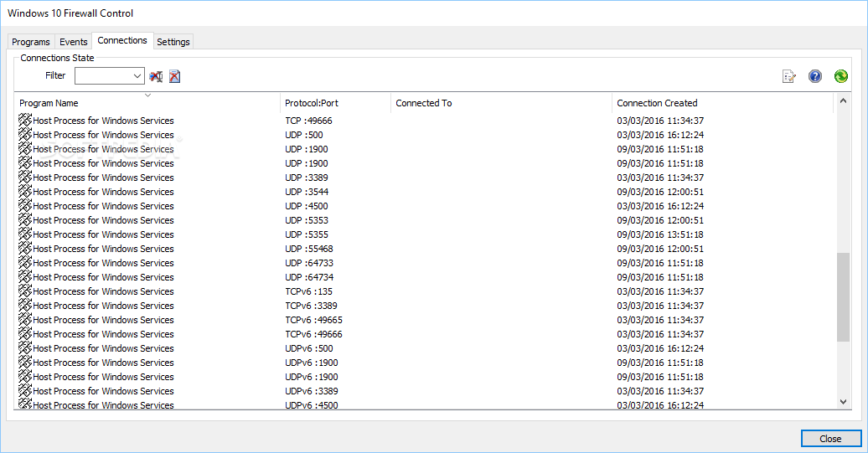This screenshot has height=453, width=868.
Task: Click the program icon in the UDP :64733 row
Action: click(x=25, y=263)
